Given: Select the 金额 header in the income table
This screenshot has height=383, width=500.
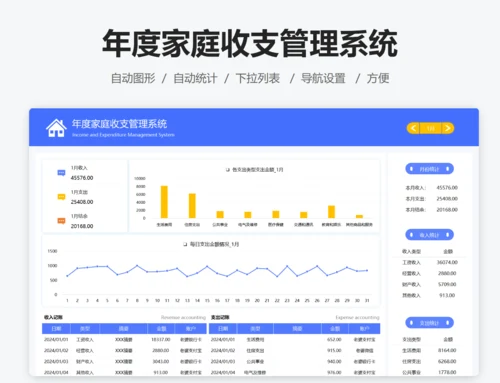Looking at the screenshot, I should pyautogui.click(x=161, y=329).
